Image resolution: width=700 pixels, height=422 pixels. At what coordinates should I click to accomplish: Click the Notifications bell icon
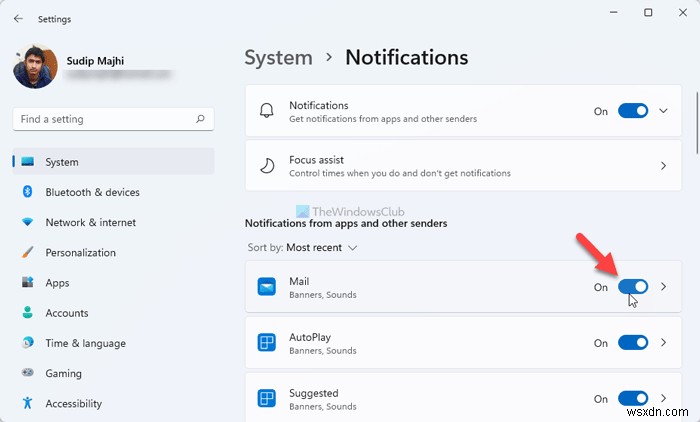click(267, 110)
